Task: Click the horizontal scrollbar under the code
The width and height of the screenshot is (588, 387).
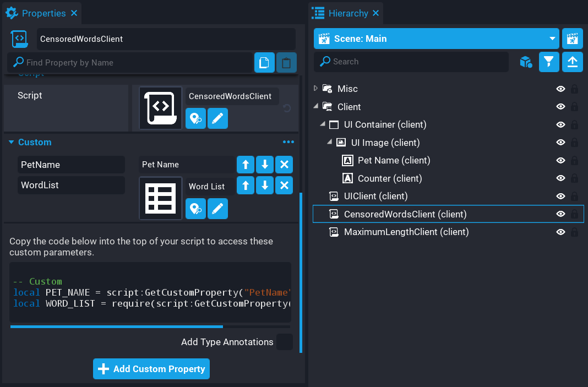Action: (x=116, y=326)
